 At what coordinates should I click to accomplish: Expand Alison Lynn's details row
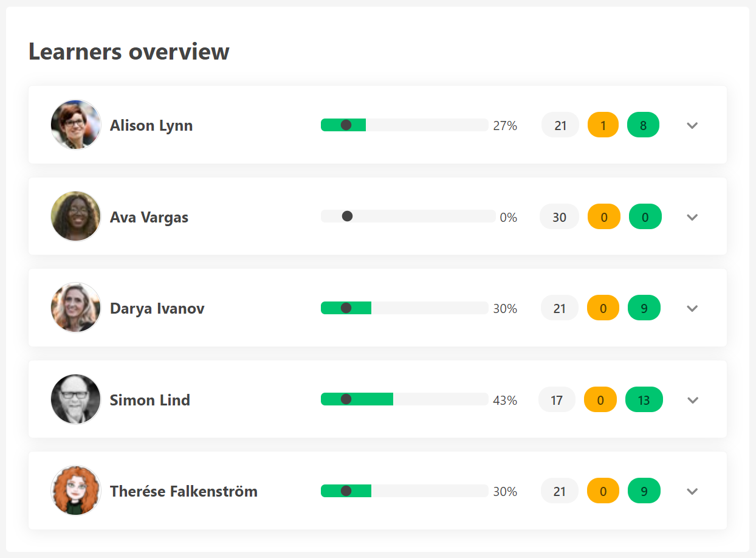[x=692, y=125]
